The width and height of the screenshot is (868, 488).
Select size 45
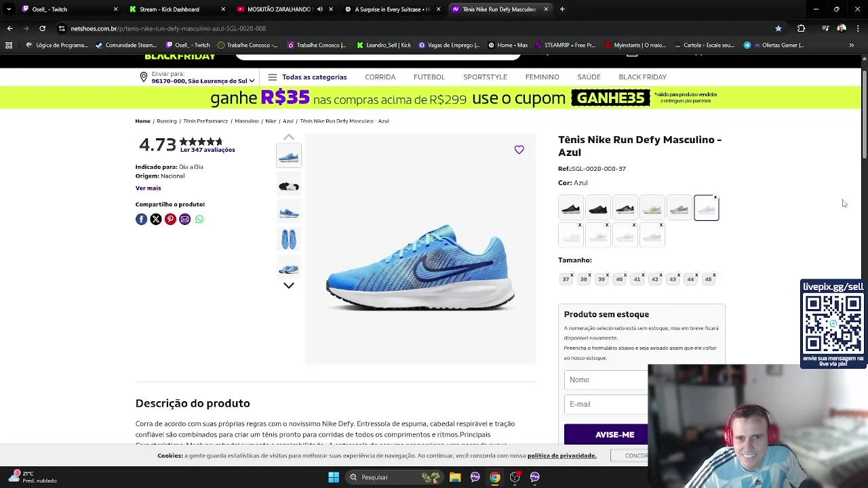(x=708, y=279)
